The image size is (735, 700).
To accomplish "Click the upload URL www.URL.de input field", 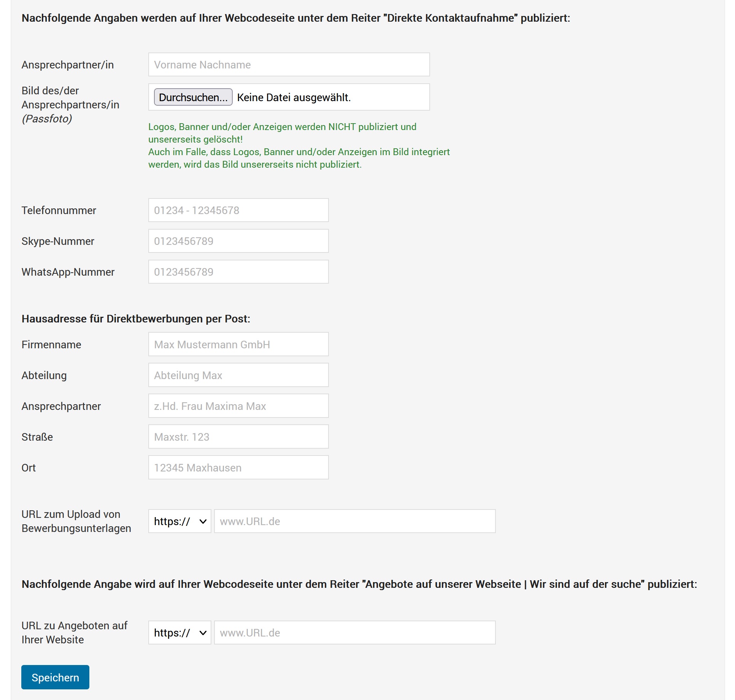I will [x=355, y=521].
